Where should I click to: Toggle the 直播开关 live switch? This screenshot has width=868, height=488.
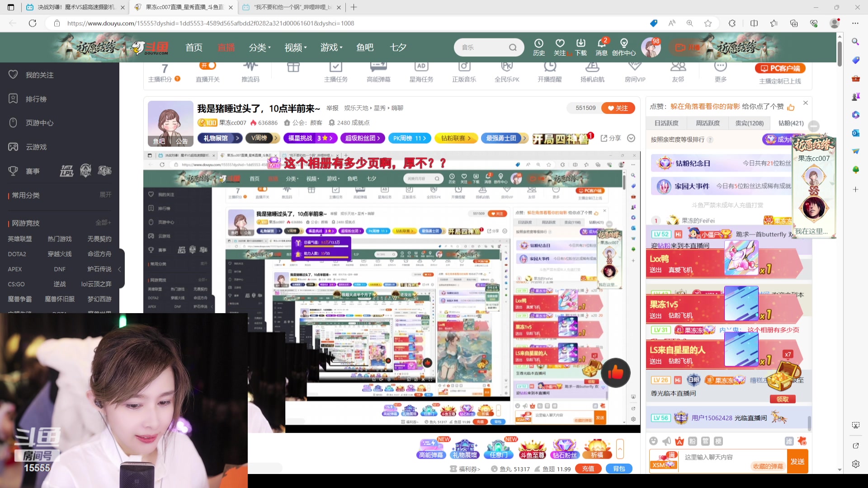[x=208, y=66]
